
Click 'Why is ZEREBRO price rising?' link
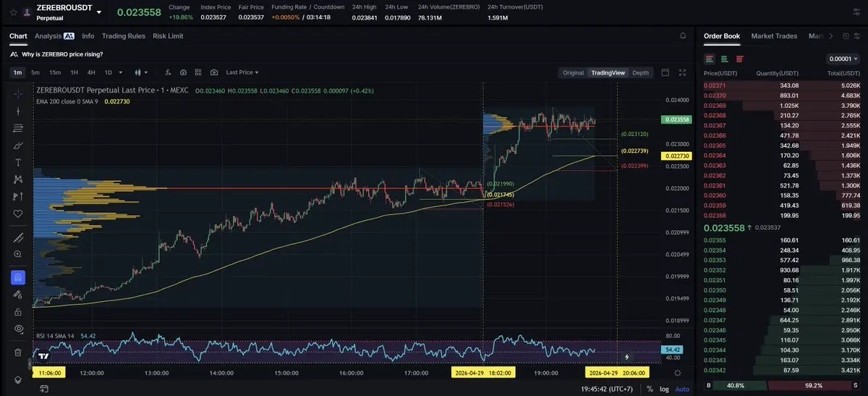[62, 54]
